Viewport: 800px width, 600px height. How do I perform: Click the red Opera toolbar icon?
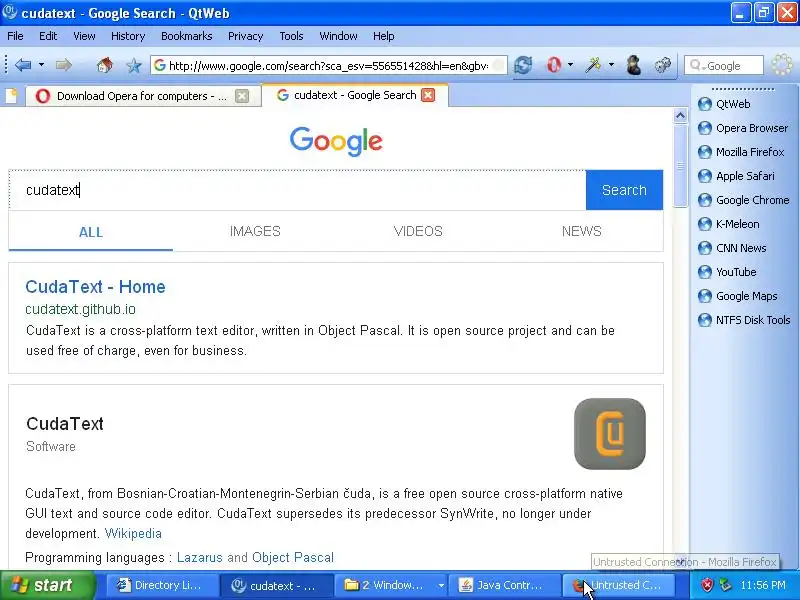[554, 65]
